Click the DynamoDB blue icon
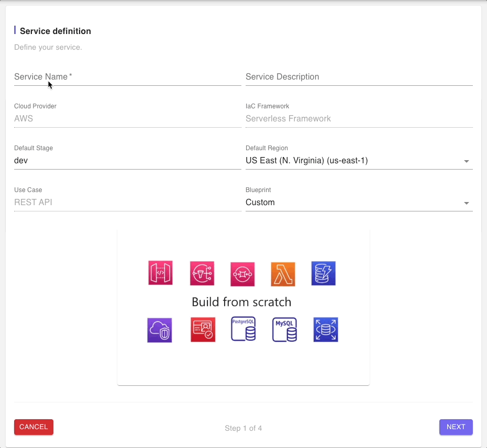Image resolution: width=487 pixels, height=448 pixels. click(x=323, y=273)
